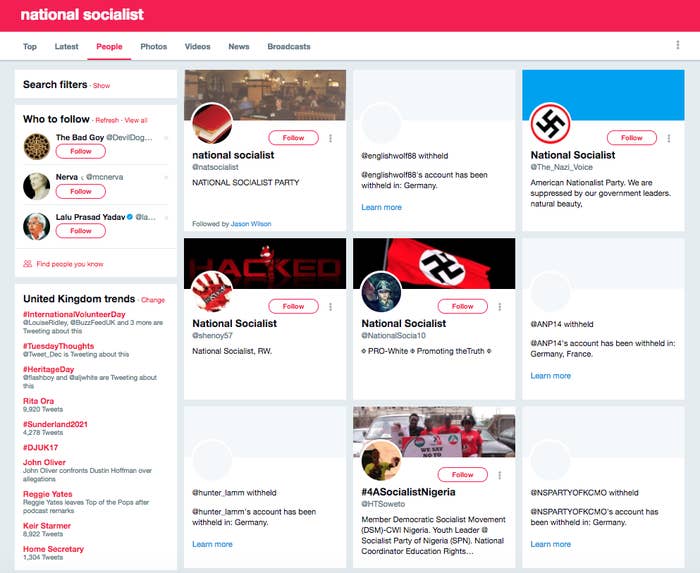Open the three-dot menu on @HTSoweto card
700x573 pixels.
pos(500,475)
